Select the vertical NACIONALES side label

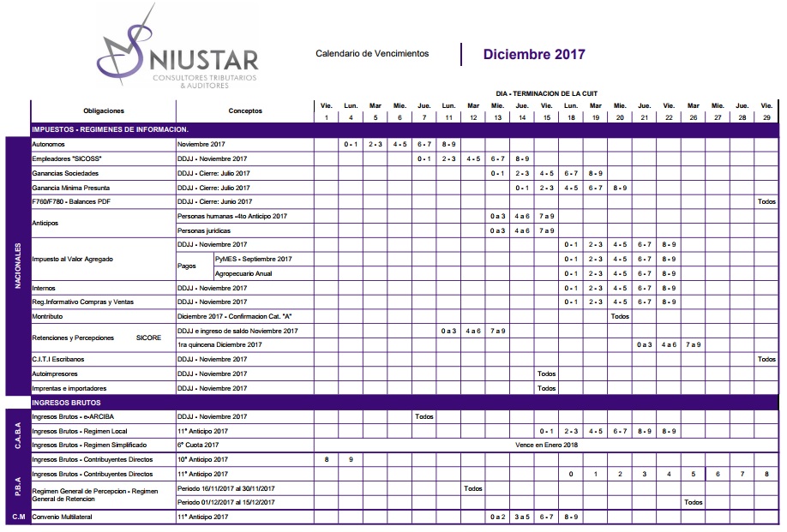point(18,266)
